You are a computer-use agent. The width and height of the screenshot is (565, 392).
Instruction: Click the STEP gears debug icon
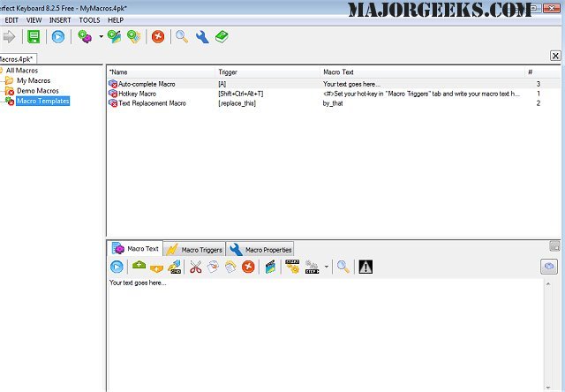pyautogui.click(x=312, y=267)
